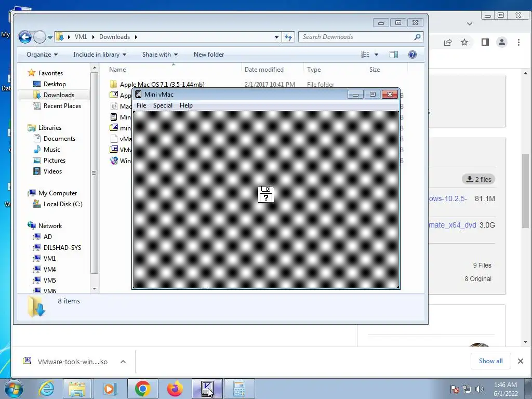Click the Chrome bookmark star icon
Viewport: 532px width, 399px height.
point(464,43)
